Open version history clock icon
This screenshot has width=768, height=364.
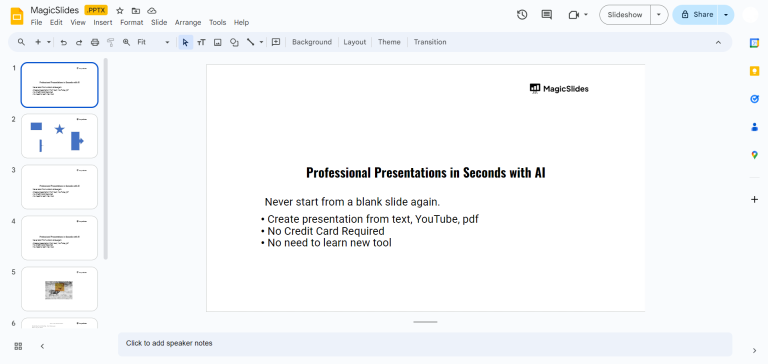(522, 15)
